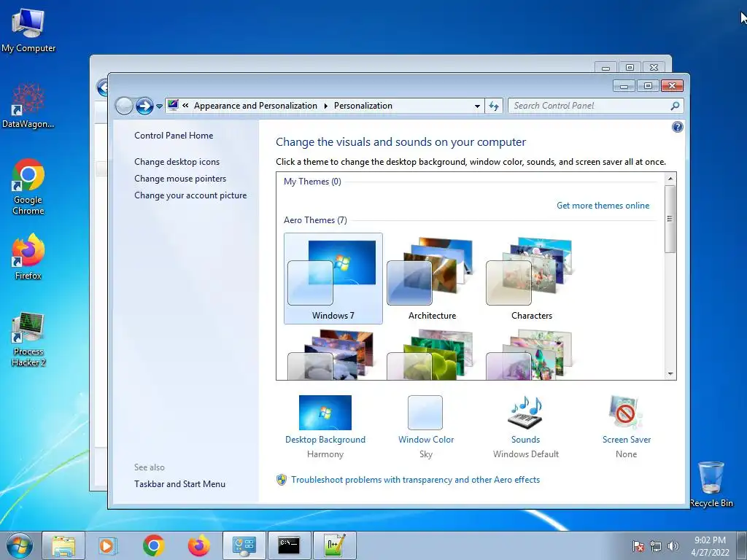The image size is (747, 560).
Task: Select the Firefox desktop shortcut
Action: coord(28,257)
